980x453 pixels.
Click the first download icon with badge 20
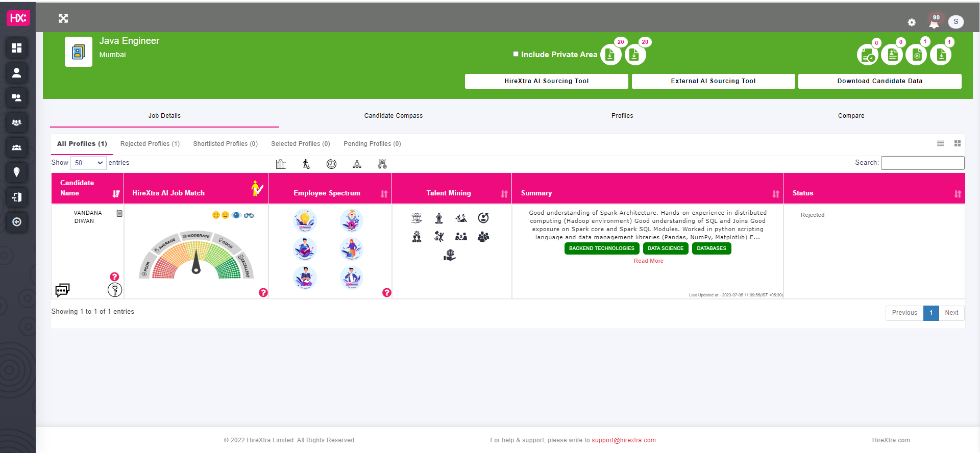(610, 55)
